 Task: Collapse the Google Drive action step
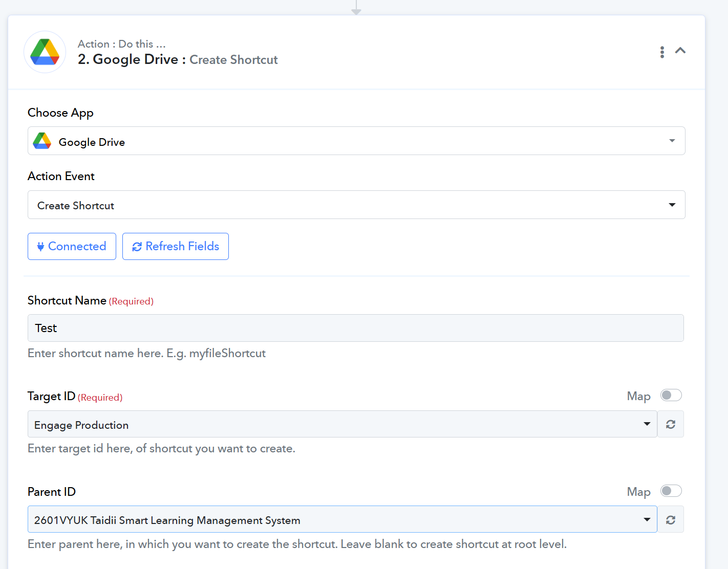(680, 51)
